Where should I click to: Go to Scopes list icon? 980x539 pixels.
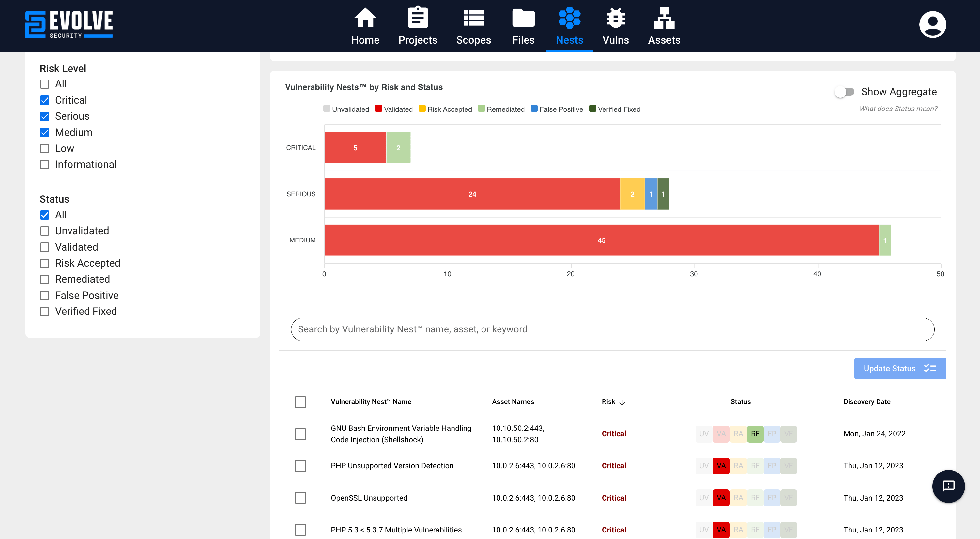473,18
